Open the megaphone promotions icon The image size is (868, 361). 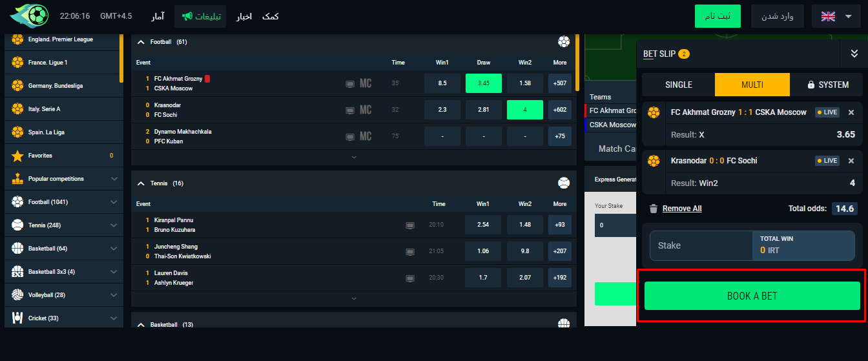pyautogui.click(x=187, y=16)
